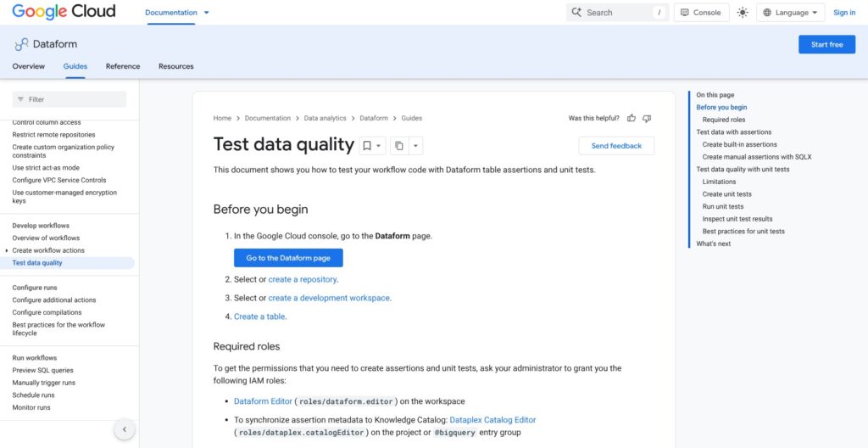Screen dimensions: 868x448
Task: Click the sidebar Filter input field
Action: [x=70, y=99]
